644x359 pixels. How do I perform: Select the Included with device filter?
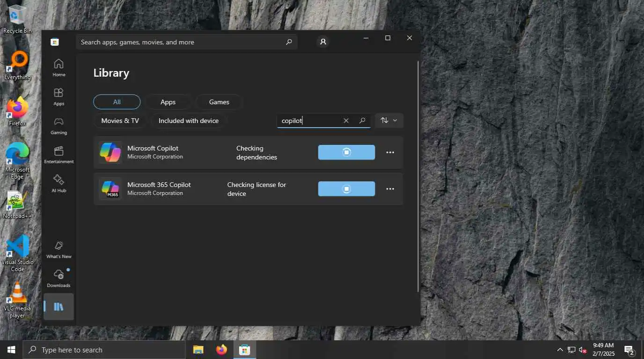(189, 121)
